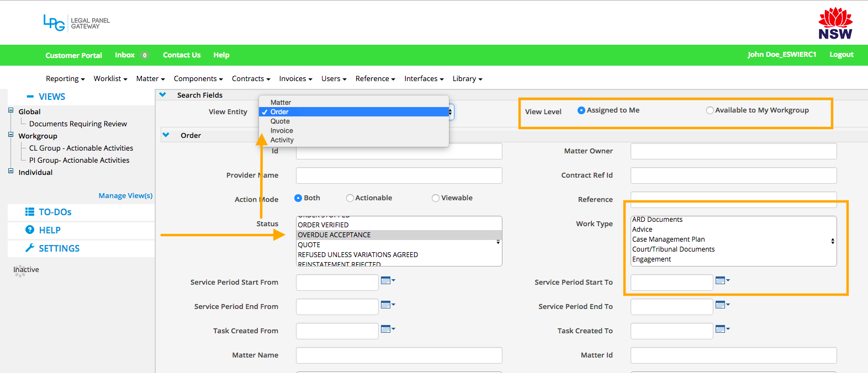Collapse VIEWS panel via minus icon
868x373 pixels.
[x=30, y=97]
